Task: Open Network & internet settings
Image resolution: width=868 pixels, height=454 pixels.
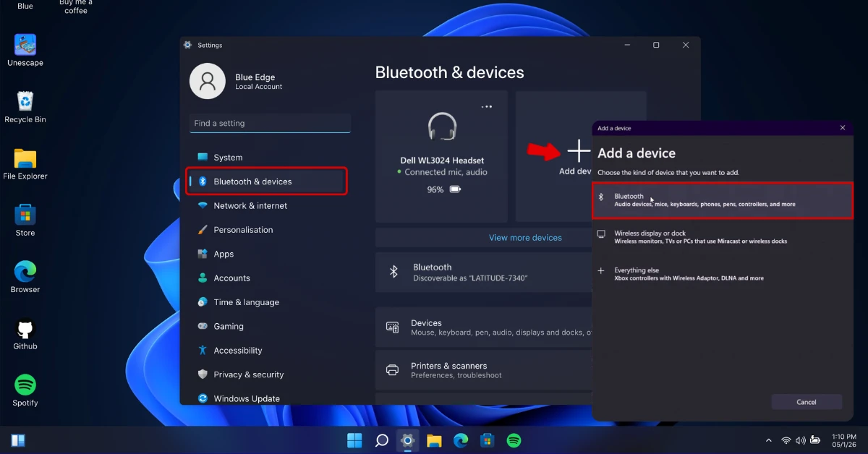Action: click(268, 205)
